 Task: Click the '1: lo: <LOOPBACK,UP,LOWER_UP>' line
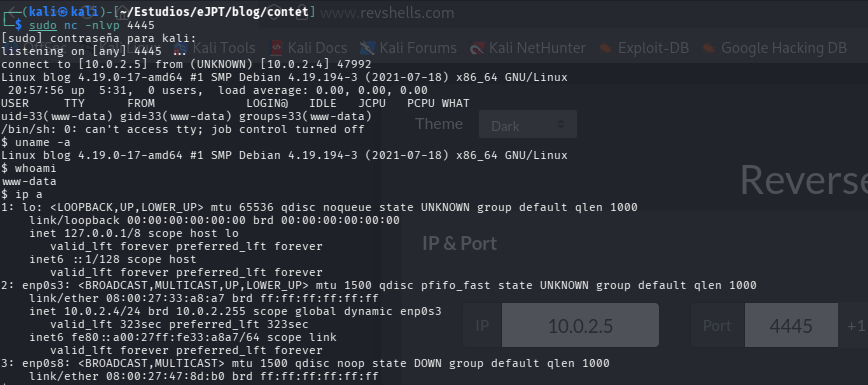[x=319, y=207]
